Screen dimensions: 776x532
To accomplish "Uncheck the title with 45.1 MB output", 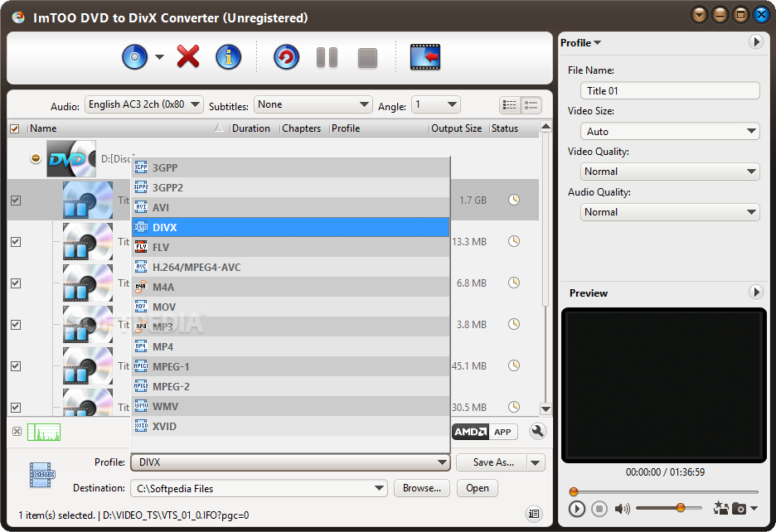I will click(16, 366).
